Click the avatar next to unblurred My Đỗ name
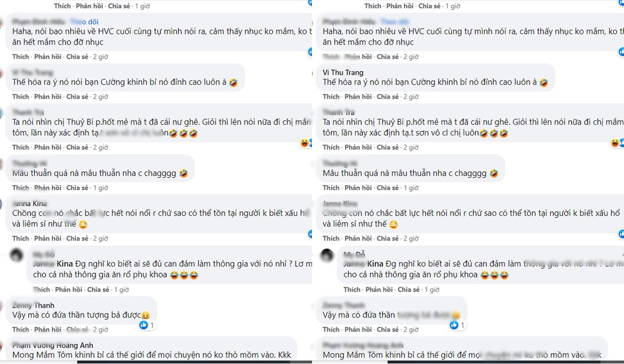This screenshot has height=364, width=624. pos(327,255)
